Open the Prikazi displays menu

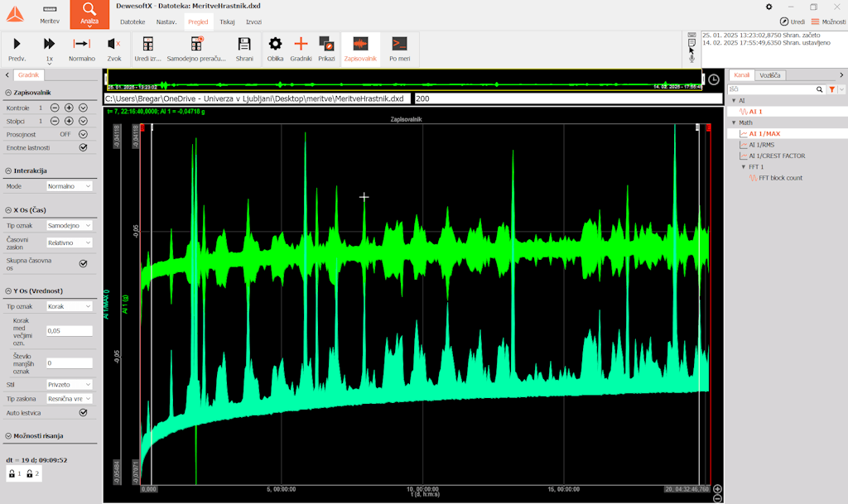click(326, 49)
